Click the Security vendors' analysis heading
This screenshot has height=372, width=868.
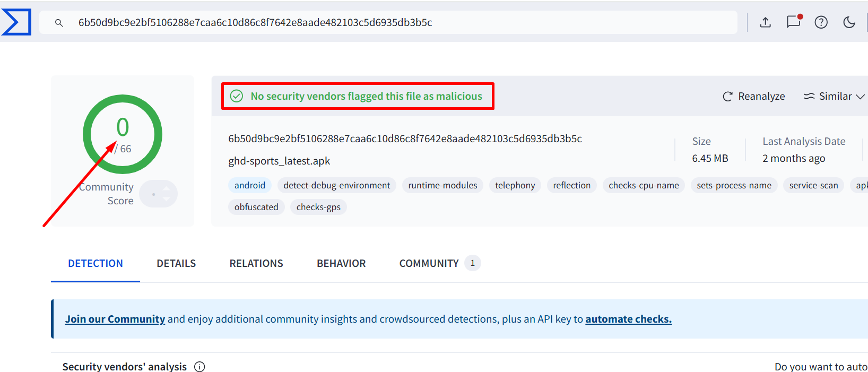[x=125, y=367]
